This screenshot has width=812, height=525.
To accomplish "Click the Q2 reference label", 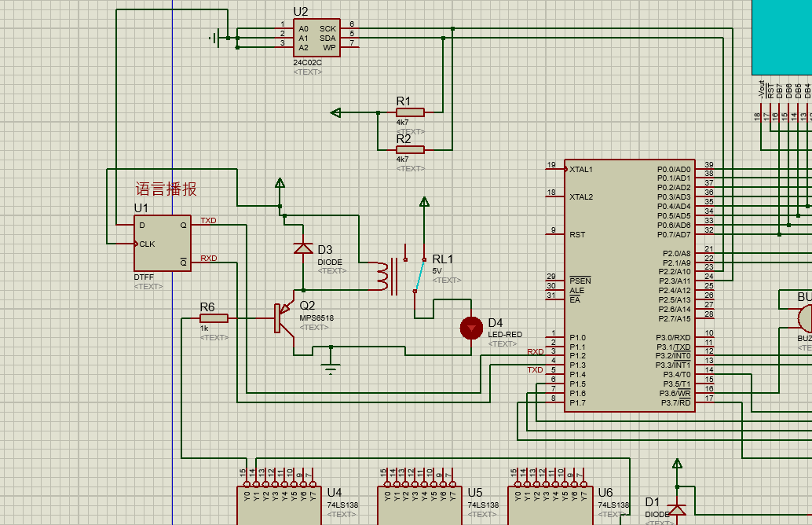I will point(307,306).
